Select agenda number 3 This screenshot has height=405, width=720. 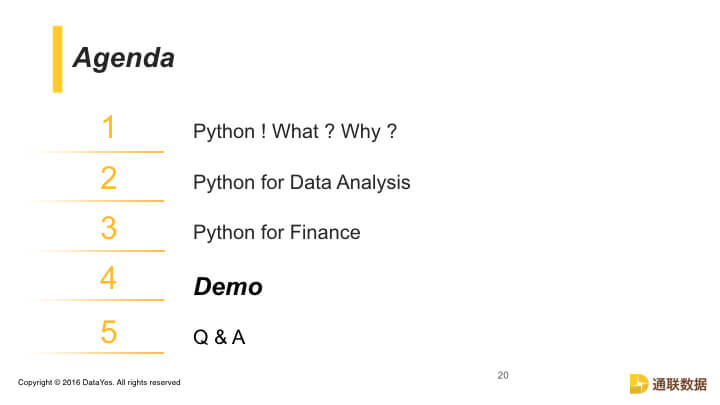(x=109, y=228)
